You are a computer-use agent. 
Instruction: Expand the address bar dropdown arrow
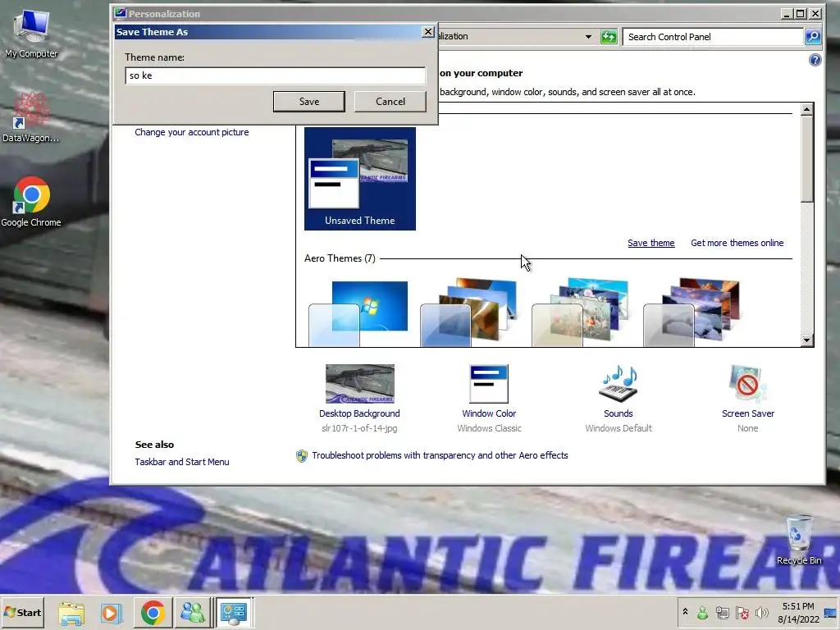588,37
